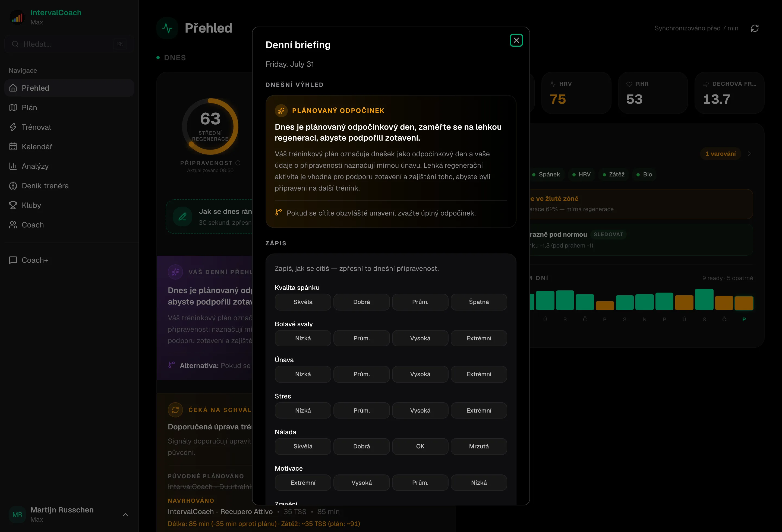This screenshot has width=782, height=532.
Task: Click the Dechová frekvence wind icon
Action: click(706, 84)
